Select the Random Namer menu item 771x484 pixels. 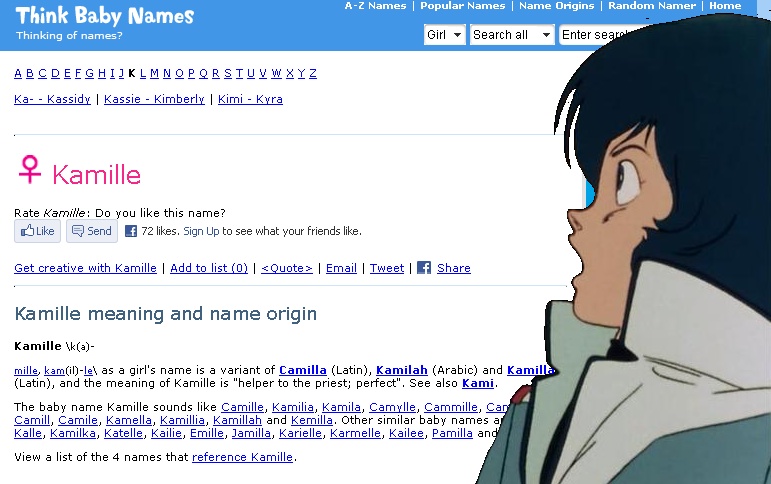652,6
